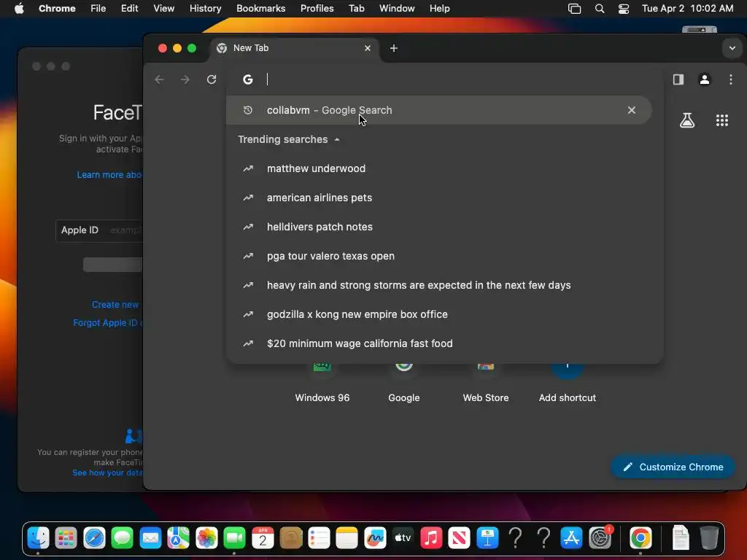Image resolution: width=747 pixels, height=560 pixels.
Task: Open the Profiles menu
Action: (x=317, y=9)
